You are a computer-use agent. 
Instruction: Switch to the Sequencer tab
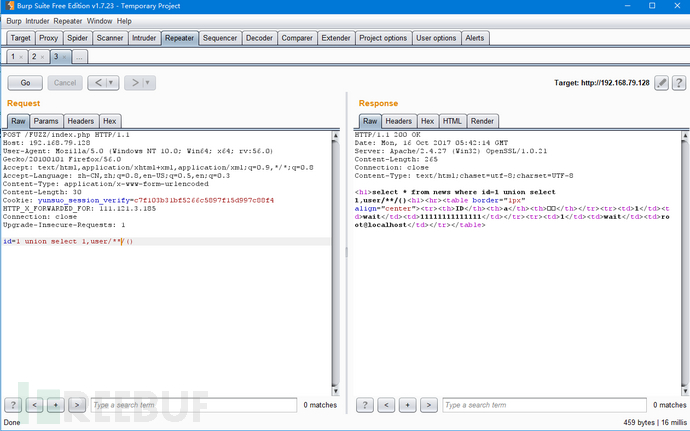[x=220, y=38]
